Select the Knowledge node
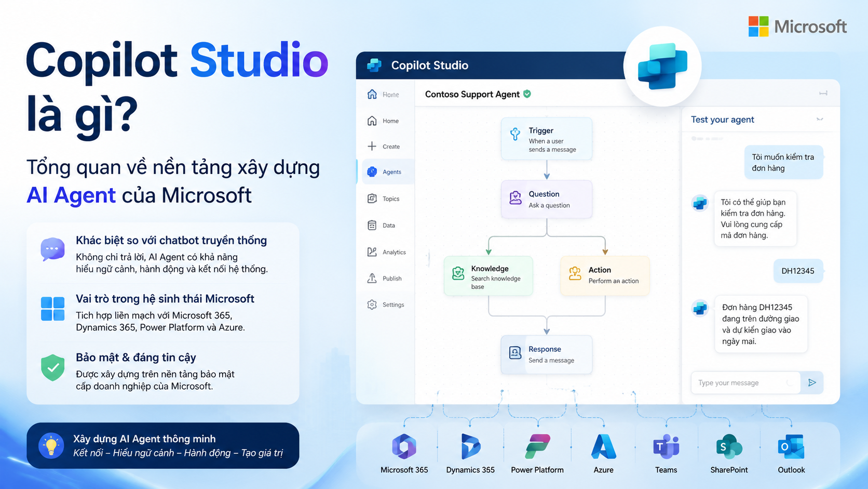Viewport: 868px width, 489px height. [x=488, y=276]
